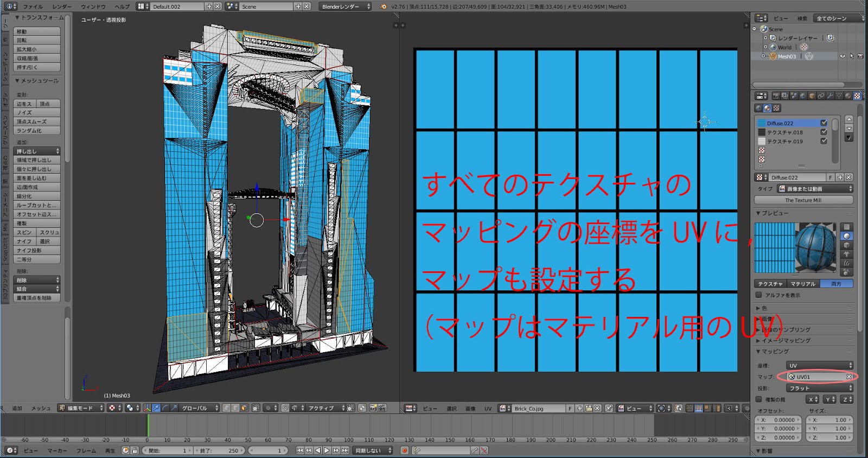Select the scale manipulator icon

174,408
